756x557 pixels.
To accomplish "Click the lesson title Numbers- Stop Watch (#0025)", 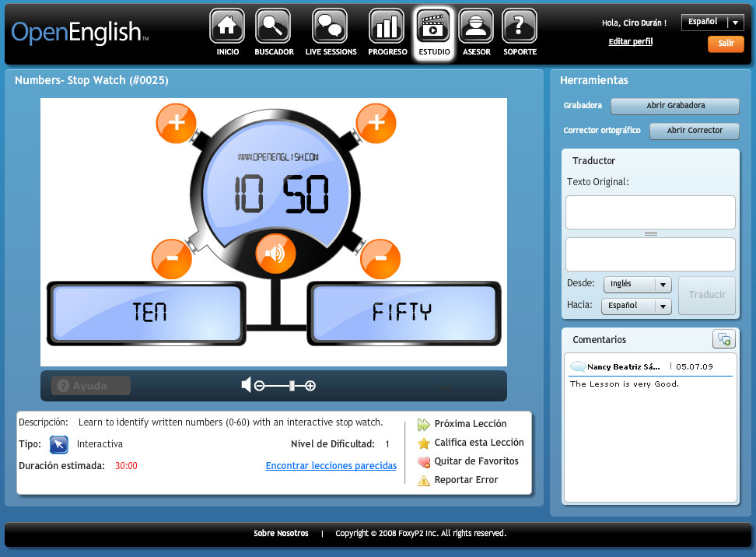I will 92,81.
